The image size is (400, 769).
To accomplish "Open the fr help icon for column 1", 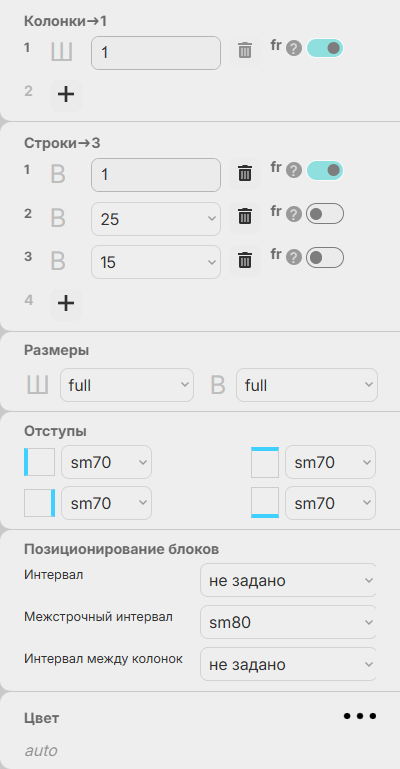I will click(294, 49).
